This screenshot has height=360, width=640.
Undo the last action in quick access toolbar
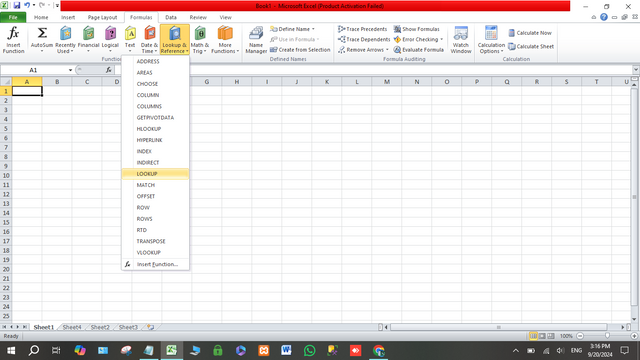tap(27, 5)
